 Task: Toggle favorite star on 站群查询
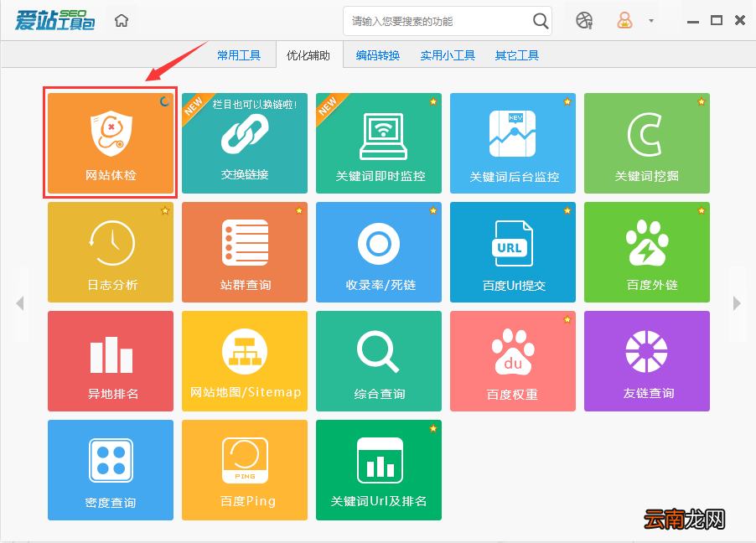[299, 210]
